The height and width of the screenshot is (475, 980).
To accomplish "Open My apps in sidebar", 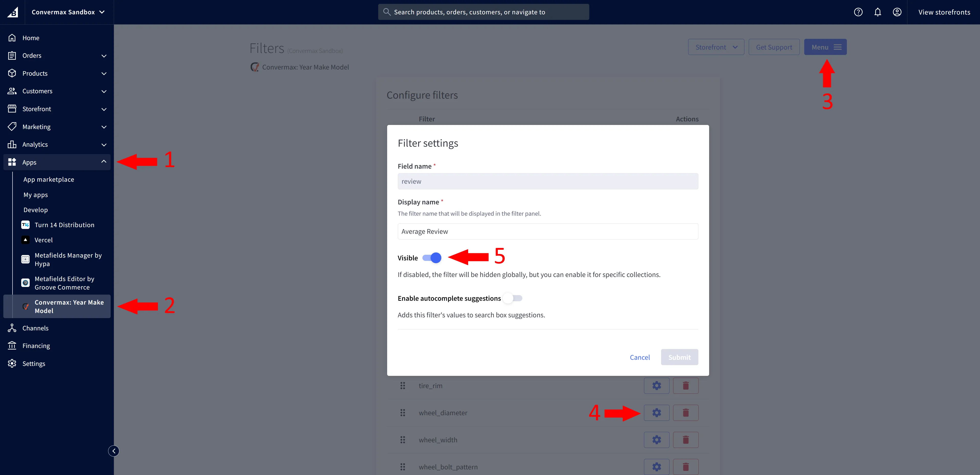I will point(36,195).
